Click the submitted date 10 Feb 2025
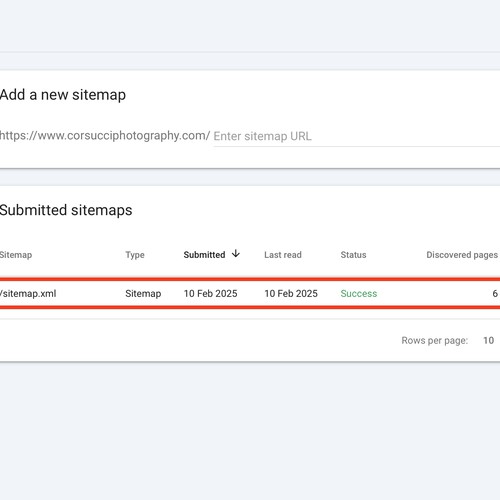Screen dimensions: 500x500 [210, 293]
